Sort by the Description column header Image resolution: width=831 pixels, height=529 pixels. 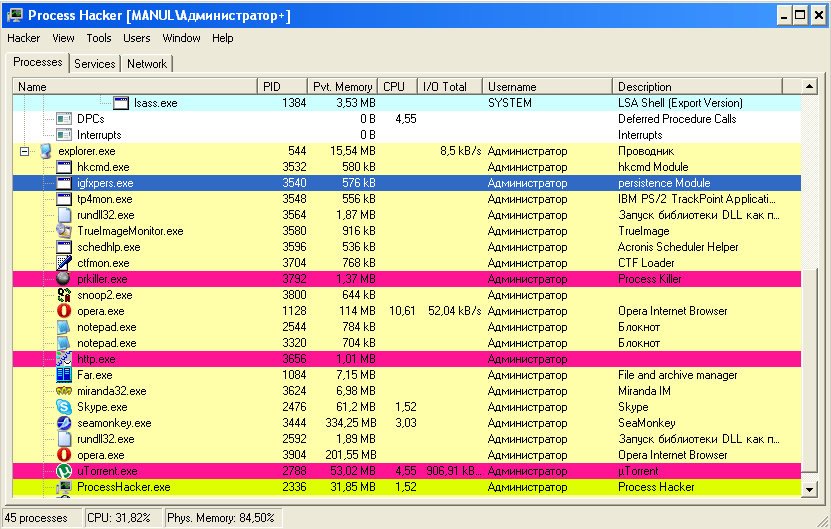pos(697,86)
